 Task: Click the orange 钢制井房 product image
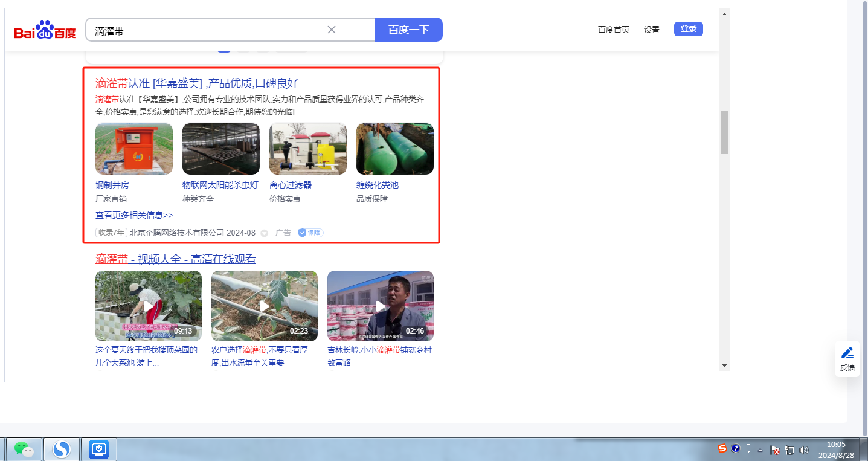pyautogui.click(x=134, y=149)
